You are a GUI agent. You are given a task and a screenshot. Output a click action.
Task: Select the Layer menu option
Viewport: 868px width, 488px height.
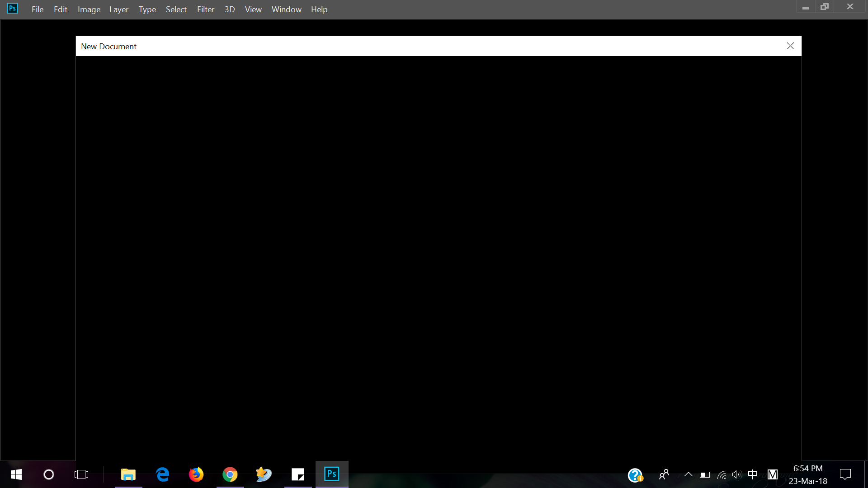click(118, 9)
